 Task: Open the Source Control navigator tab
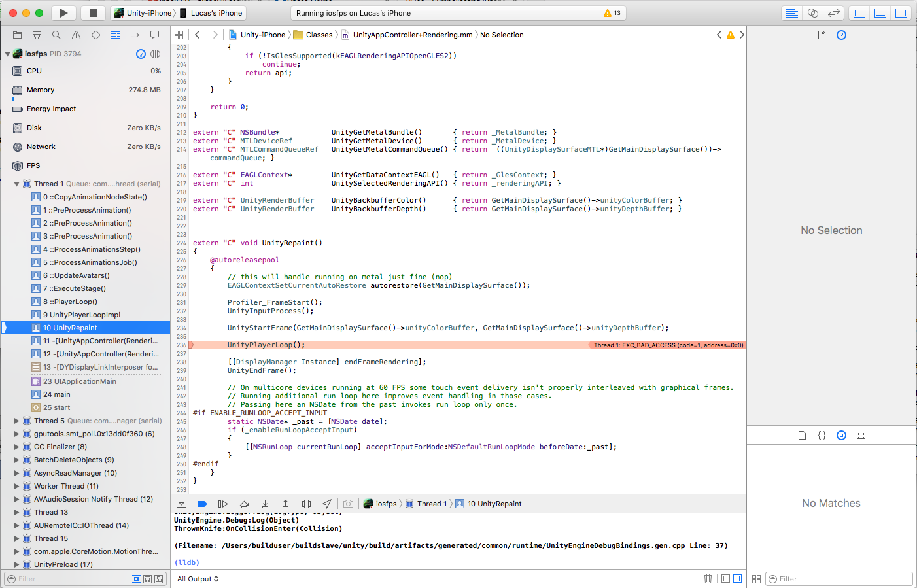tap(37, 35)
